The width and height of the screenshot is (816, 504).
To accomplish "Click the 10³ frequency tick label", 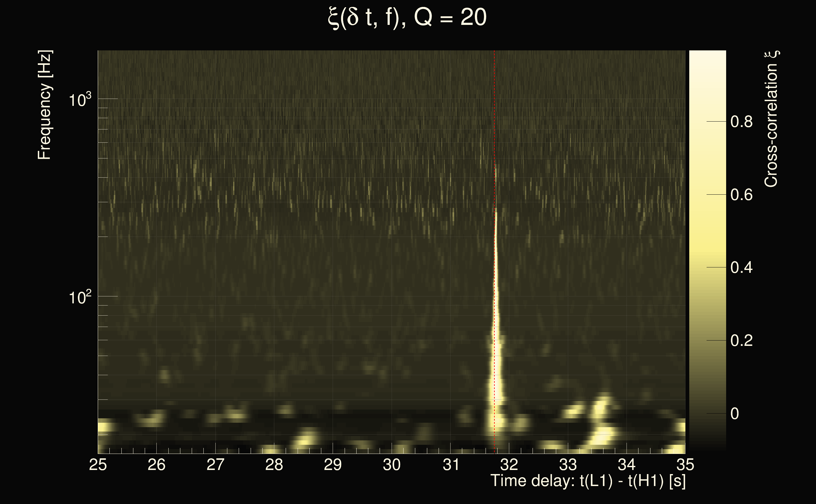I will 80,100.
